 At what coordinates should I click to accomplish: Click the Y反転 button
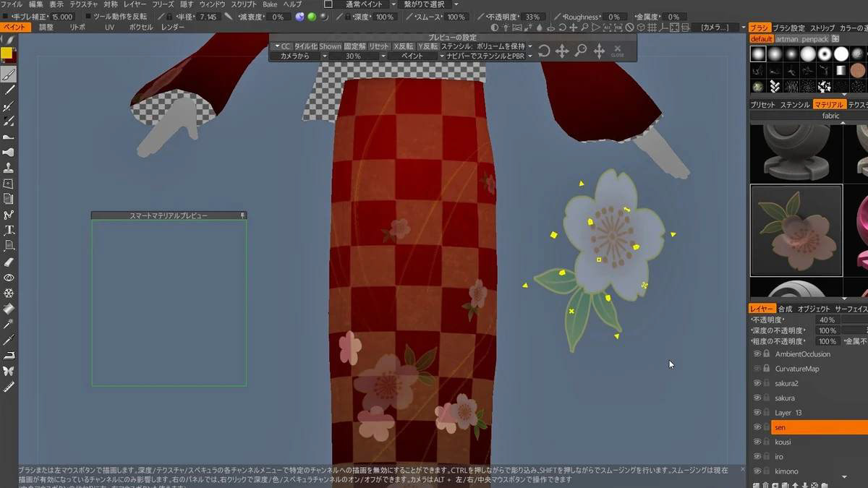point(428,46)
